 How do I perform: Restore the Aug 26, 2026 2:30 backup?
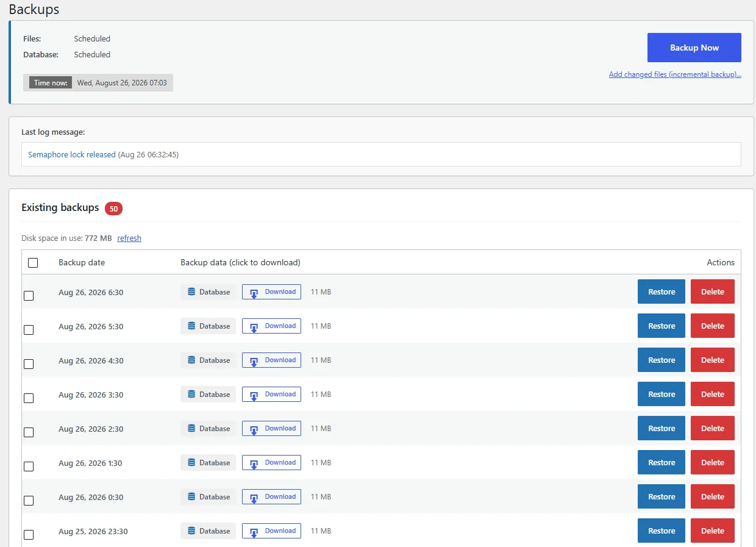point(661,428)
